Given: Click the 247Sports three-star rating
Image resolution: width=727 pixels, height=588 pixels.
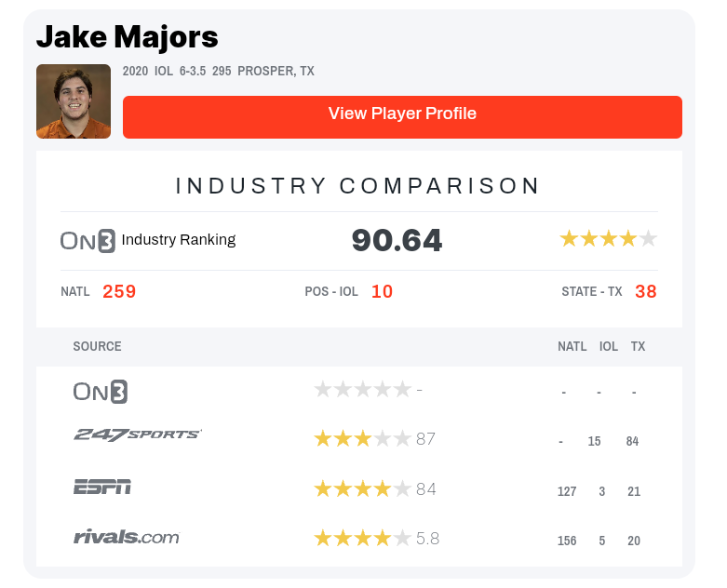Looking at the screenshot, I should click(x=362, y=439).
